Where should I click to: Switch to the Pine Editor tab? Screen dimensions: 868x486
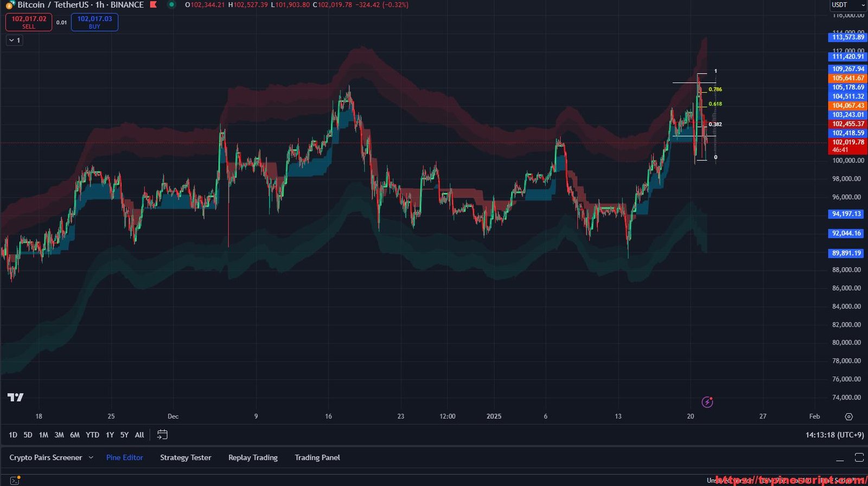[125, 458]
